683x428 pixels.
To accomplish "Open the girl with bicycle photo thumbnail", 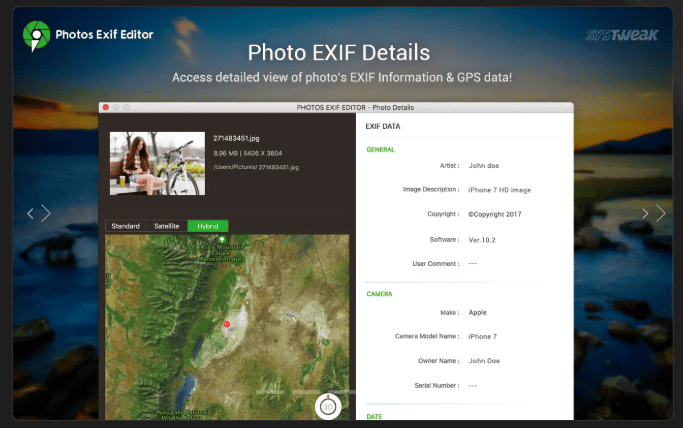I will tap(157, 163).
